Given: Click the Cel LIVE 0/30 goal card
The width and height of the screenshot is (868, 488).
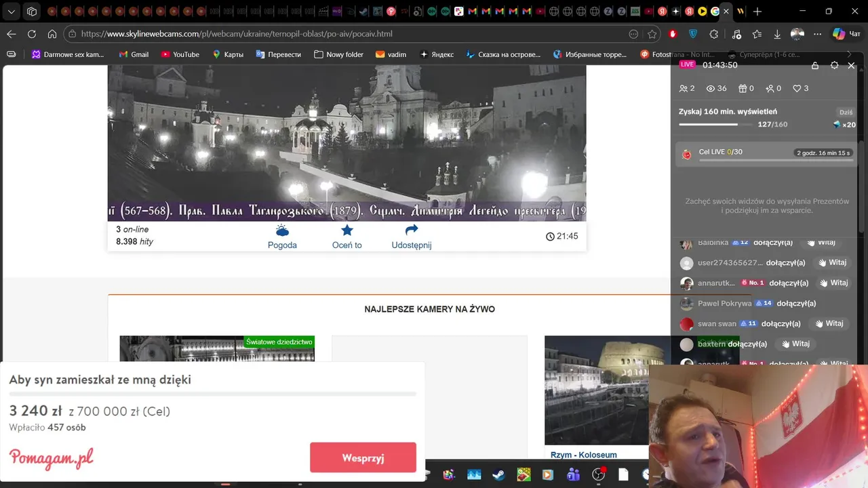Looking at the screenshot, I should pyautogui.click(x=766, y=154).
